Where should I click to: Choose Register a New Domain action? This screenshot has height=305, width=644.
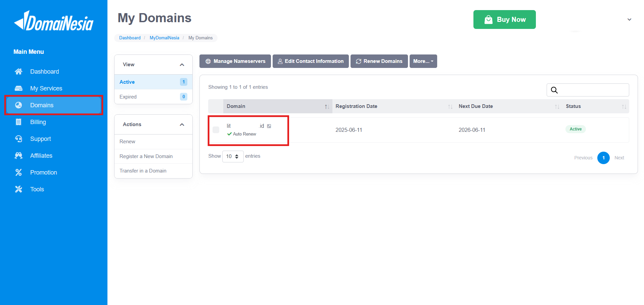click(x=146, y=156)
